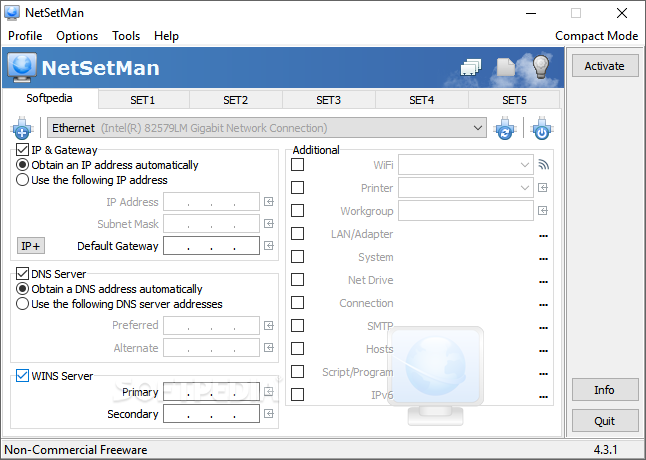Enable the IPv6 checkbox
The image size is (646, 460).
(x=297, y=395)
